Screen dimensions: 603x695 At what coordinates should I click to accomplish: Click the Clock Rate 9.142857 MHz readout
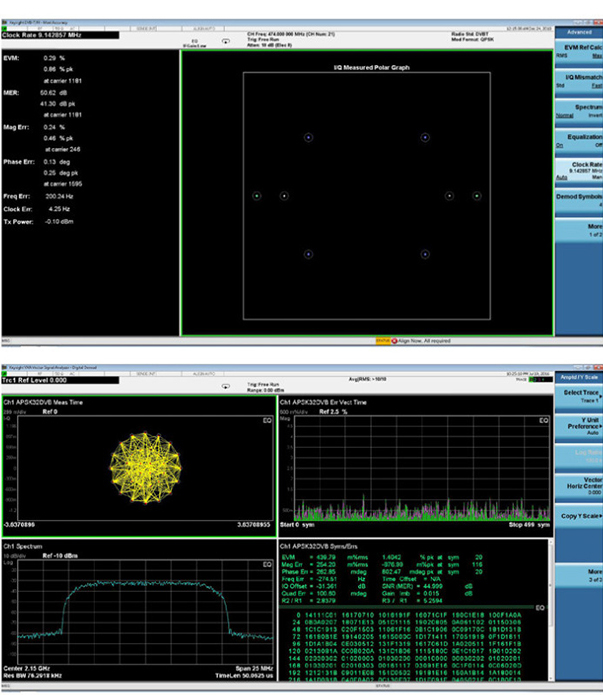pyautogui.click(x=60, y=37)
